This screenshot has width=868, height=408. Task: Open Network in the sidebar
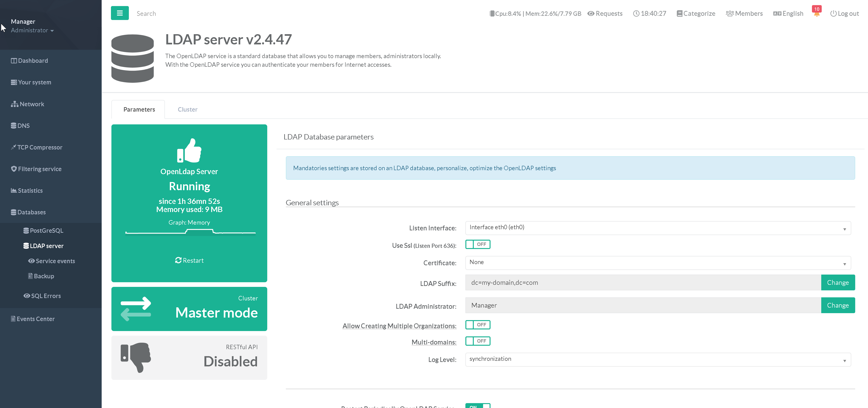click(32, 104)
